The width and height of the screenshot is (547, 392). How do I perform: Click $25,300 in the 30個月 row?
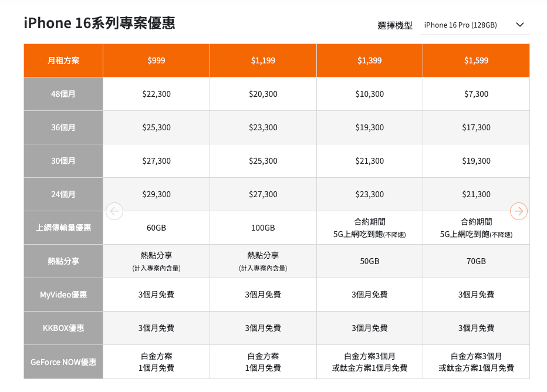(263, 161)
